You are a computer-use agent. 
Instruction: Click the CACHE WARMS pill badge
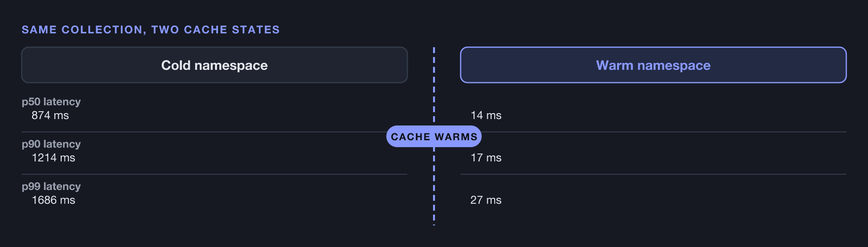[x=434, y=136]
